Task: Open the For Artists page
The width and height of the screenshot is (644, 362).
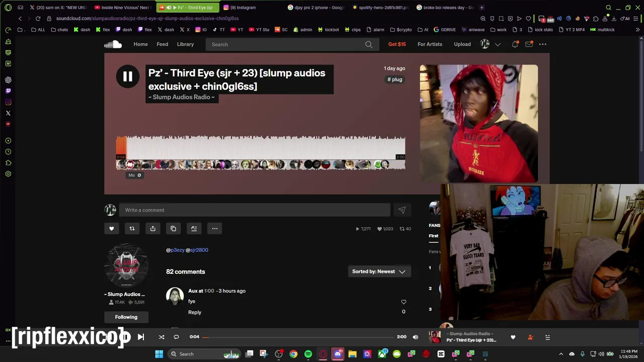Action: click(430, 44)
